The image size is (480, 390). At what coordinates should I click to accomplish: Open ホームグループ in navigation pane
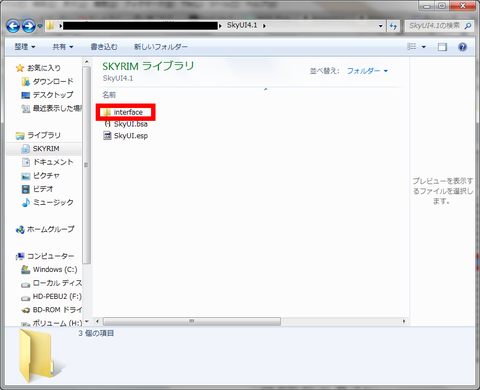(45, 229)
